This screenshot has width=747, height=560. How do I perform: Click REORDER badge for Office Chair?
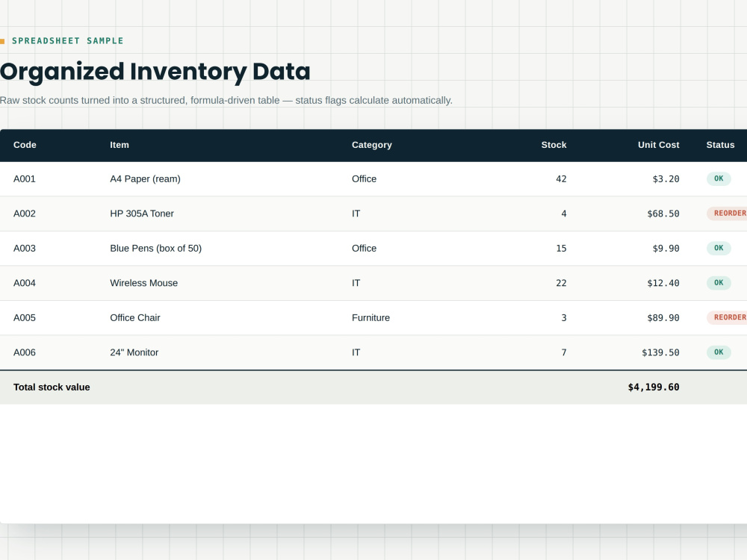click(x=727, y=317)
